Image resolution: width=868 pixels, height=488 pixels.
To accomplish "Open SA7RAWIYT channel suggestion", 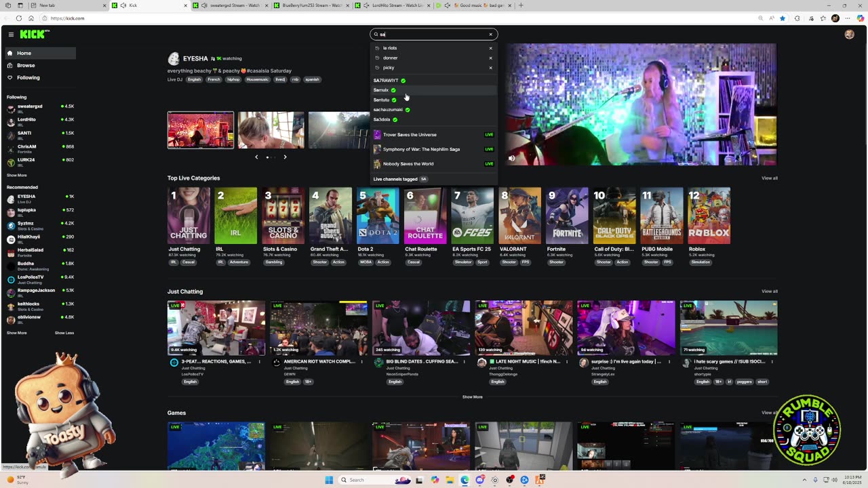I will point(434,81).
